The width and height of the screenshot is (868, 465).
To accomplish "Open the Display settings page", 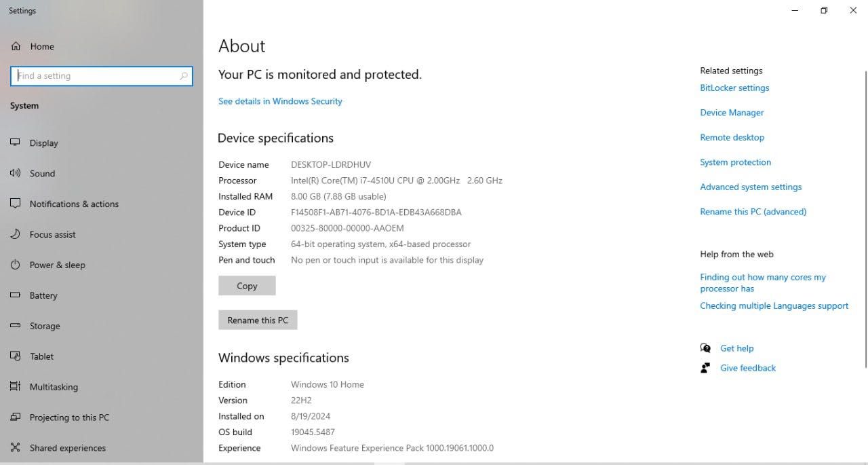I will click(x=102, y=143).
